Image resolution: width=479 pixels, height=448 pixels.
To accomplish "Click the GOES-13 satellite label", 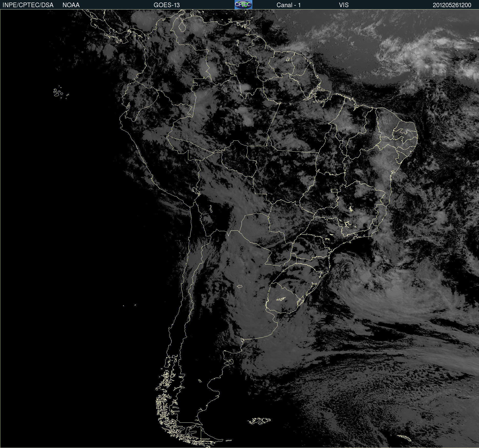I will tap(167, 5).
